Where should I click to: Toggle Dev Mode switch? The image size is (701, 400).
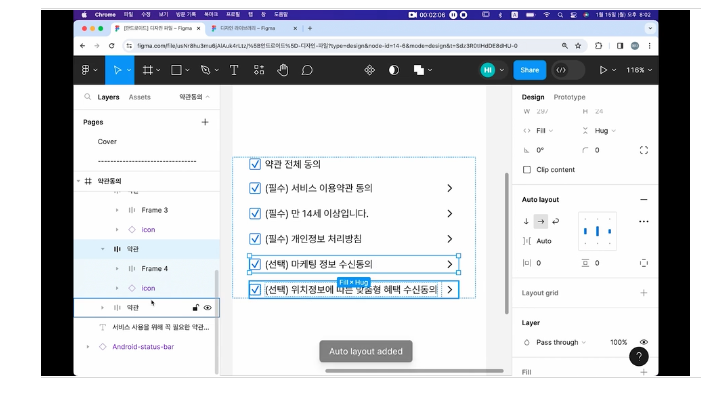click(x=568, y=70)
